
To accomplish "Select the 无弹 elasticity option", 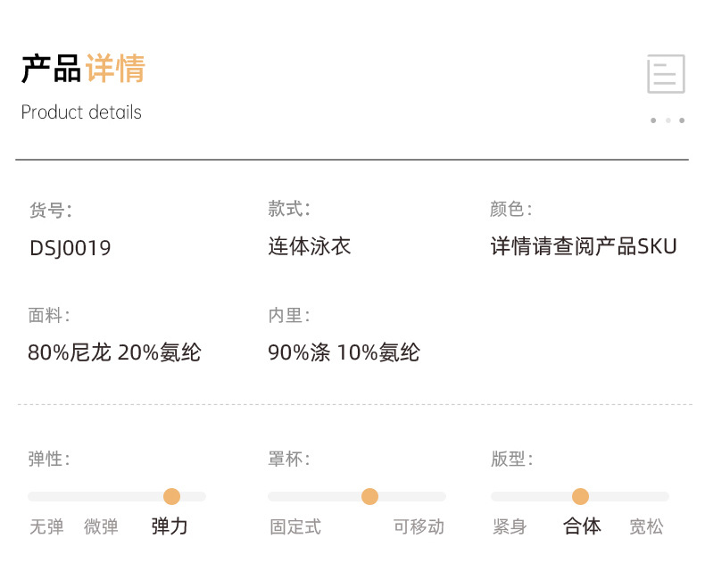I will (46, 526).
